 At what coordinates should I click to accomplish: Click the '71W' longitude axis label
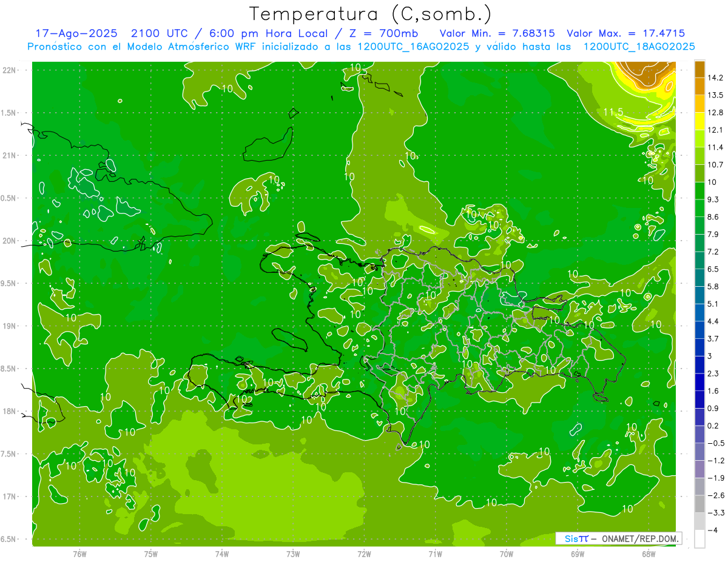tap(435, 554)
